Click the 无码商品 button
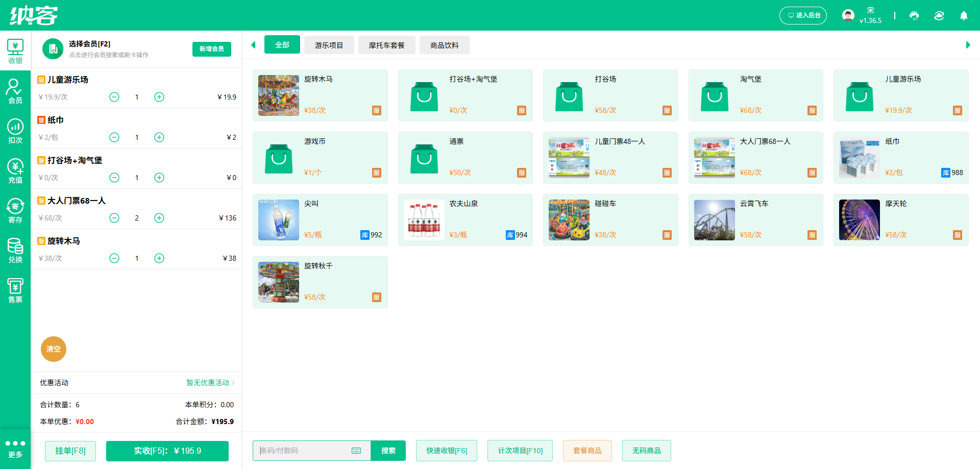Image resolution: width=980 pixels, height=469 pixels. tap(647, 451)
